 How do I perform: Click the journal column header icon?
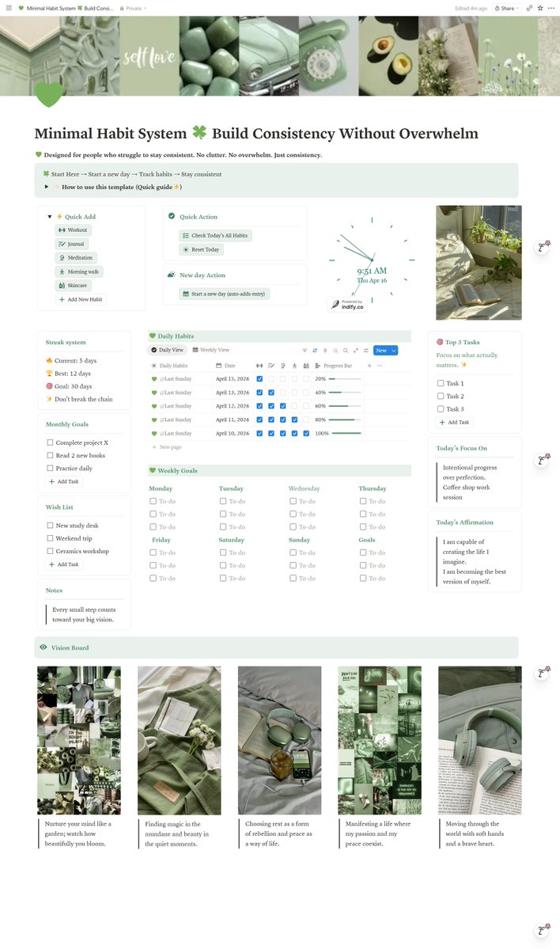(x=271, y=366)
